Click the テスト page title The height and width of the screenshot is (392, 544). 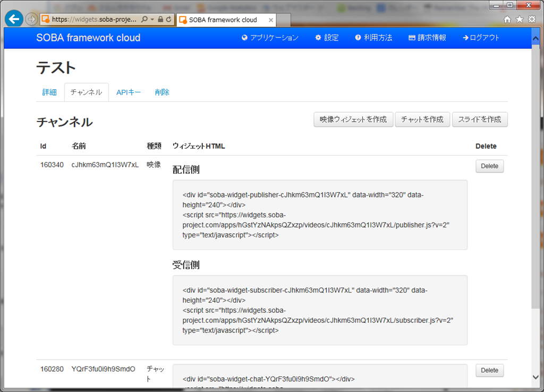pos(56,67)
